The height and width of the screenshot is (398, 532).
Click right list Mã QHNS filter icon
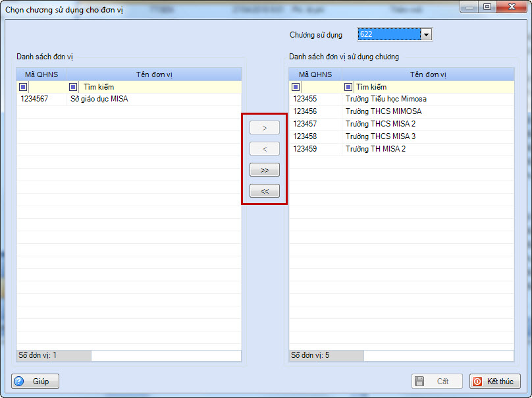point(296,87)
